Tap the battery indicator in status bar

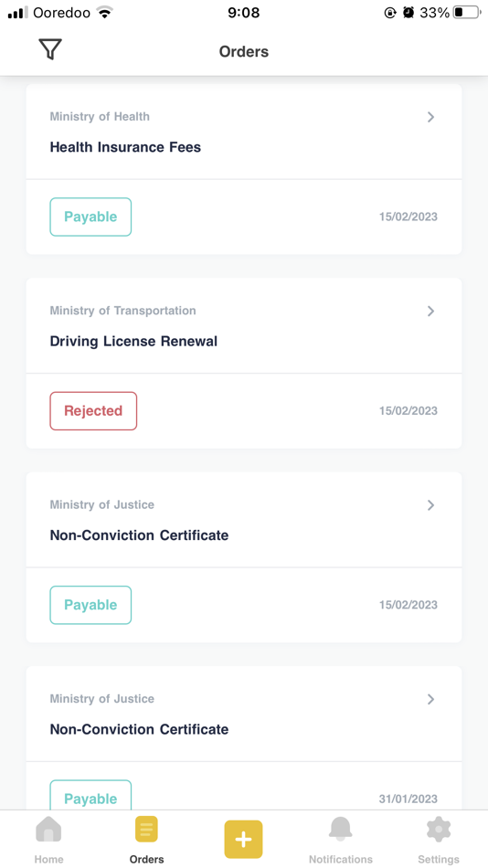[x=467, y=12]
